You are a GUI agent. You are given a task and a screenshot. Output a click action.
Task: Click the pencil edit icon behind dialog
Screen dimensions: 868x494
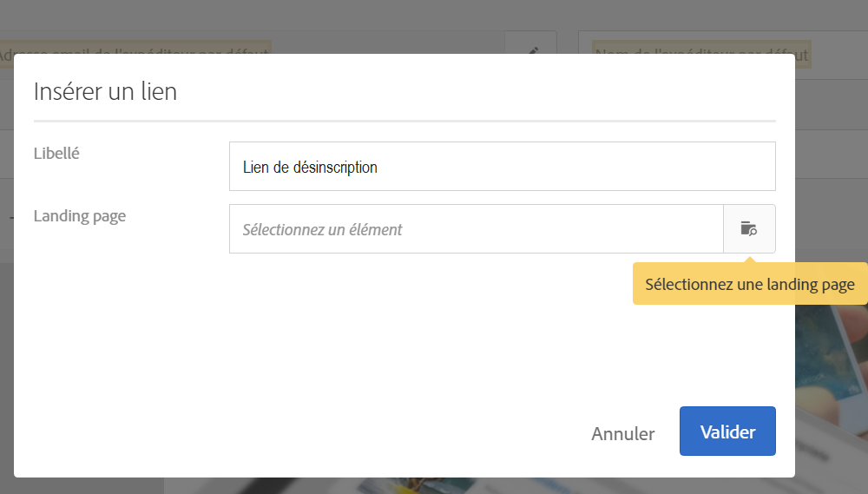click(533, 50)
